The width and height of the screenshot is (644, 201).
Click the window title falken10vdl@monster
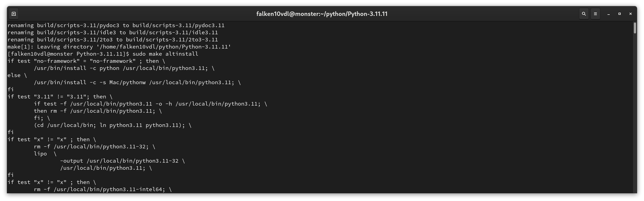pos(322,14)
